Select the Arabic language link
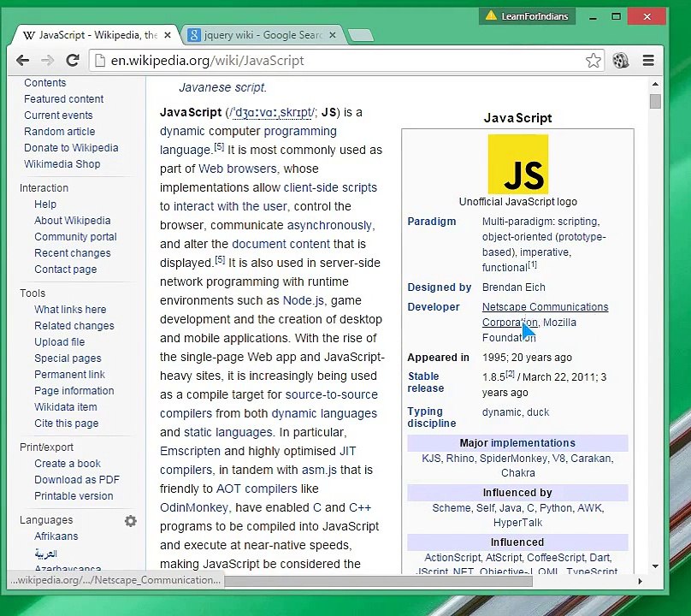 tap(46, 554)
